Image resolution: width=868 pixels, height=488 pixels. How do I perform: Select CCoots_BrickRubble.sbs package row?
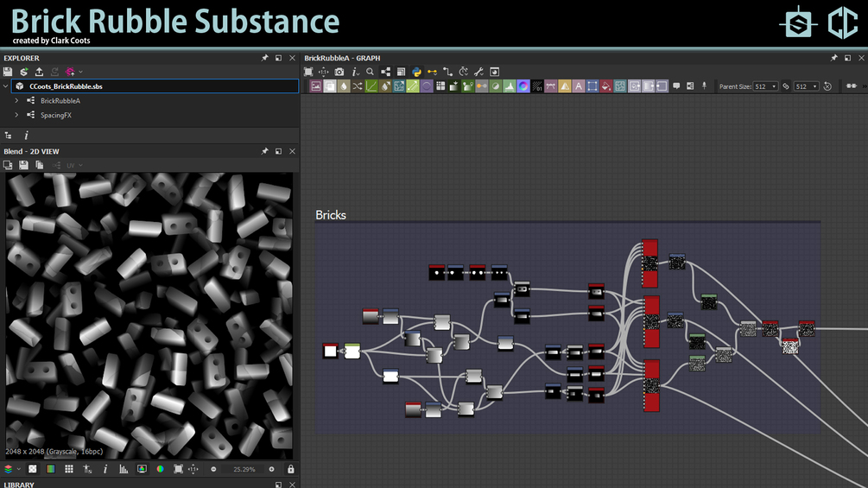click(x=155, y=86)
